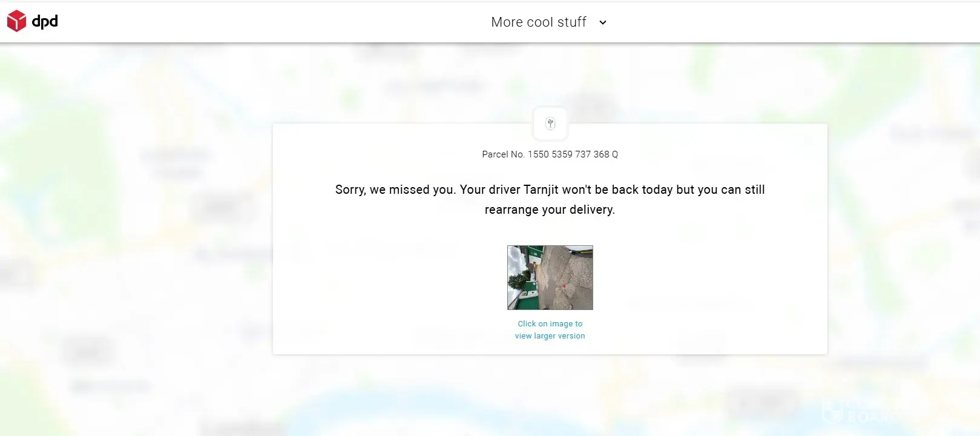The image size is (980, 436).
Task: Click the 'Click on image to' link
Action: [550, 324]
